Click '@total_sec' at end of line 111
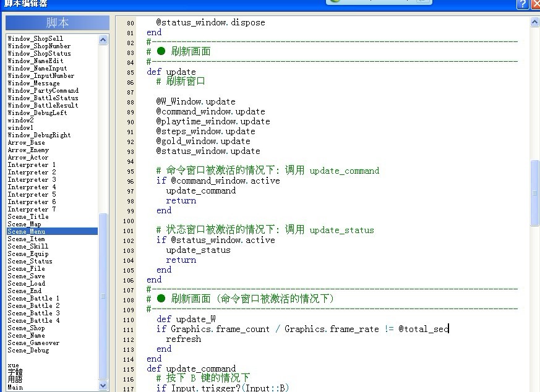Image resolution: width=540 pixels, height=392 pixels. (x=423, y=329)
